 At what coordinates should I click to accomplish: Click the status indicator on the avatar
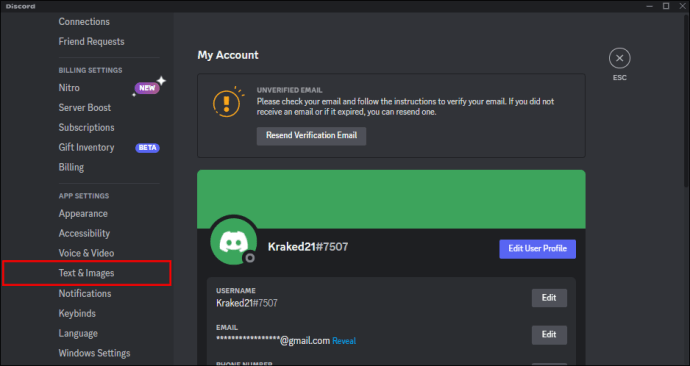[x=250, y=258]
